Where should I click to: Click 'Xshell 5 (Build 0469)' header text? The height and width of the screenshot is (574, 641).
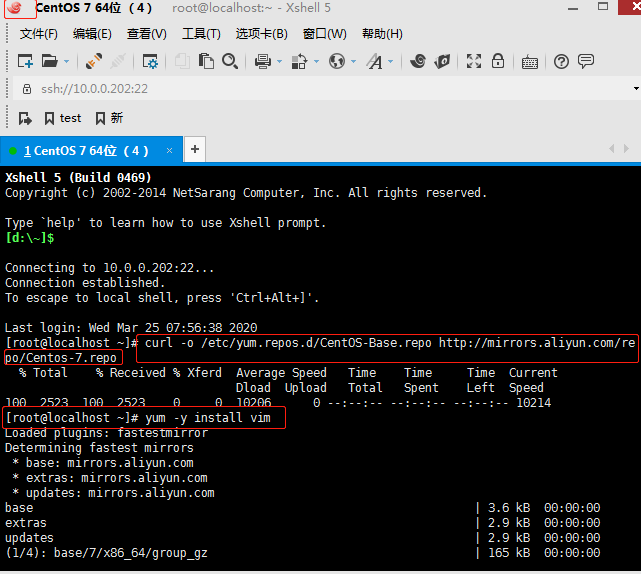point(78,178)
